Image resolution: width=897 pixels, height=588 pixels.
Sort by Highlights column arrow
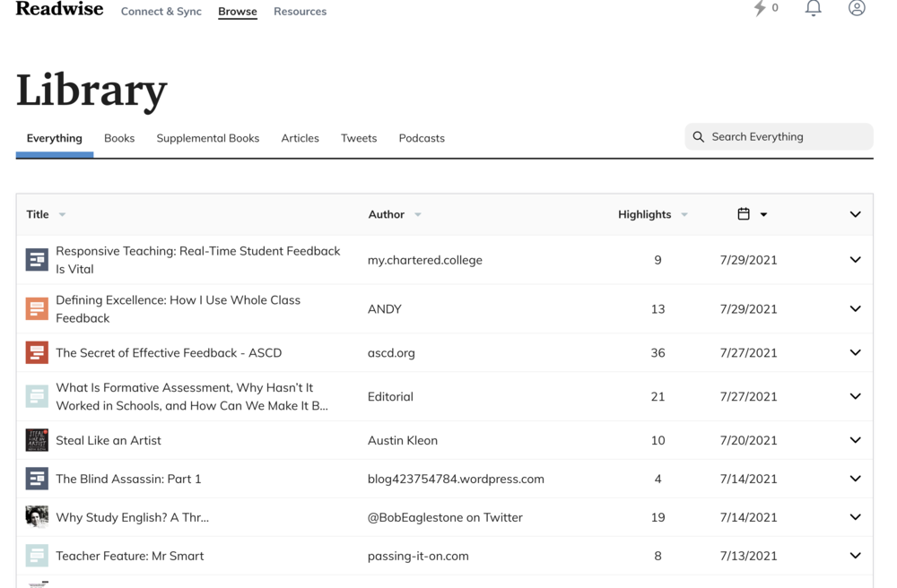click(684, 215)
